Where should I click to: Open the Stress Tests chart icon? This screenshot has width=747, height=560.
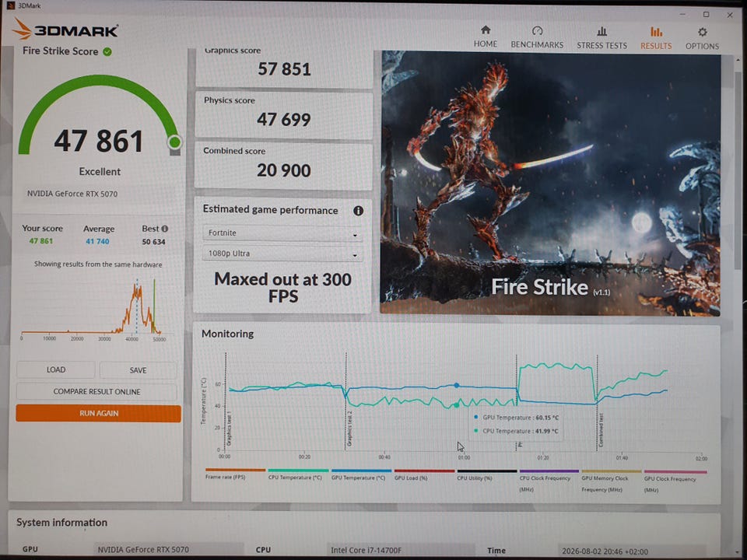click(x=601, y=31)
